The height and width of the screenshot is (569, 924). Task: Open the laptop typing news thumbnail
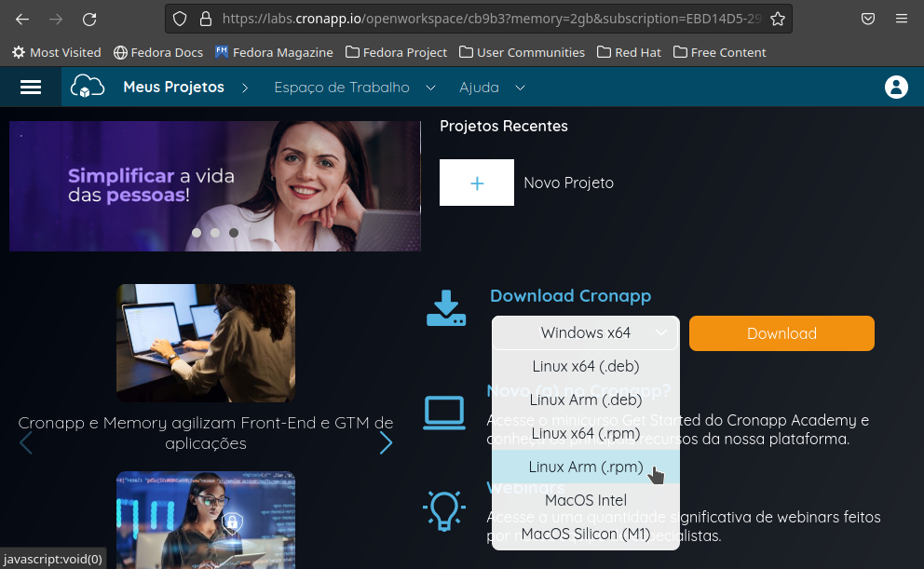(x=206, y=343)
